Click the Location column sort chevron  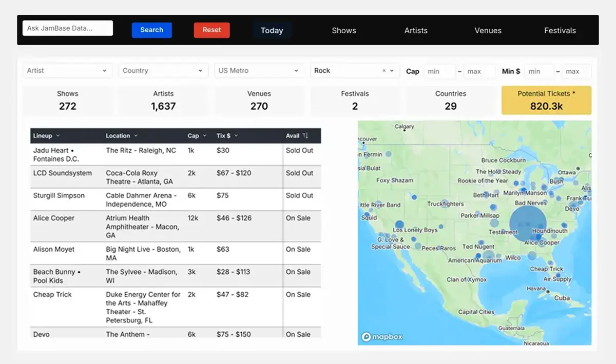coord(136,136)
